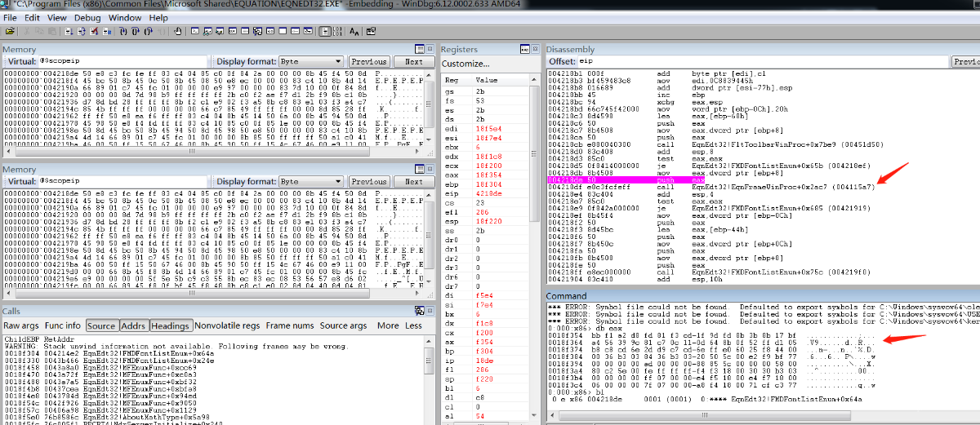980x425 pixels.
Task: Open the Window menu
Action: pyautogui.click(x=125, y=17)
